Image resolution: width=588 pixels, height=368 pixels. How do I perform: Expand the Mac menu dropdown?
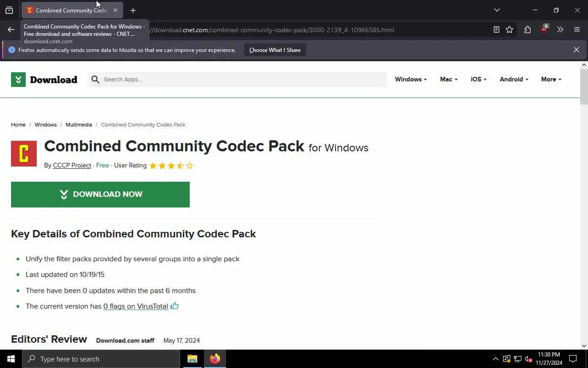pyautogui.click(x=448, y=79)
